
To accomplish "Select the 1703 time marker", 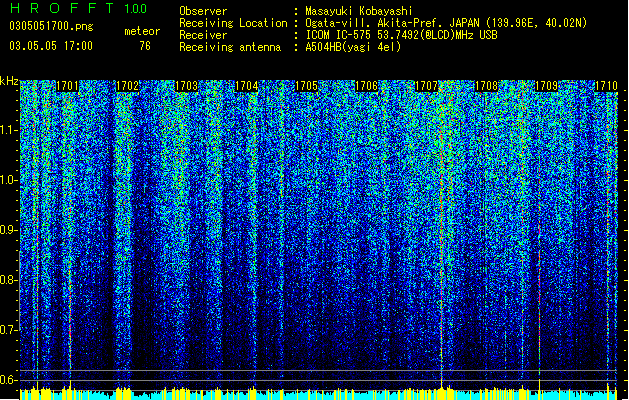I will [187, 86].
